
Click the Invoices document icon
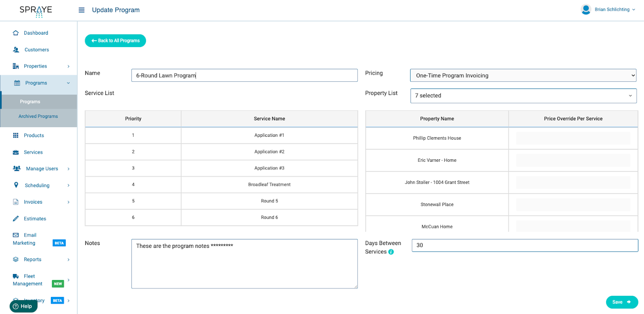[16, 202]
